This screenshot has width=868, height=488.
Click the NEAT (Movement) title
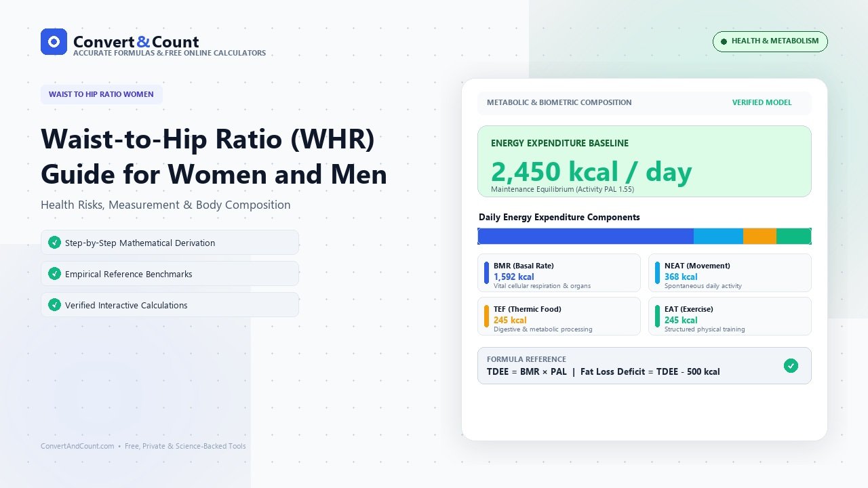point(697,266)
